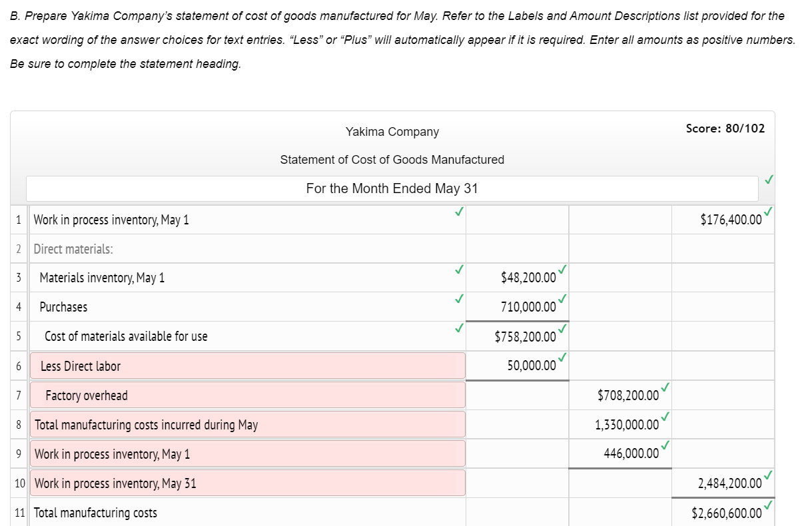Image resolution: width=812 pixels, height=526 pixels.
Task: Click the checkmark beside 1,330,000.00
Action: [666, 417]
